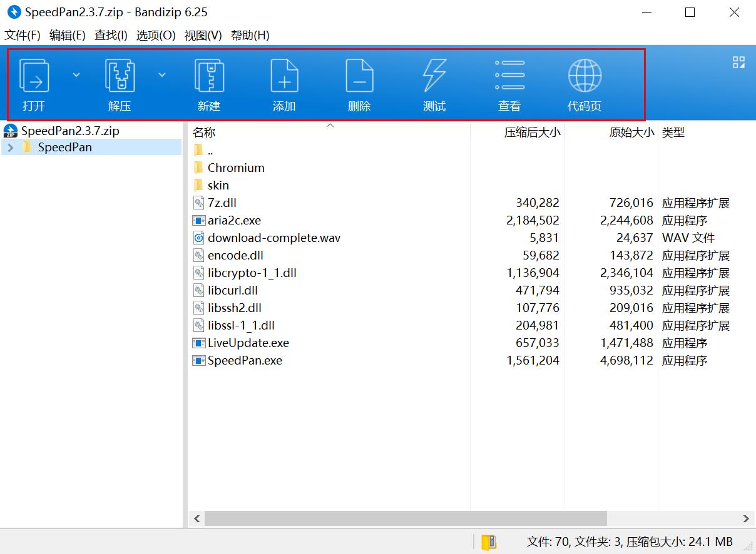Select the SpeedPan folder in sidebar
The height and width of the screenshot is (554, 756).
[x=63, y=147]
